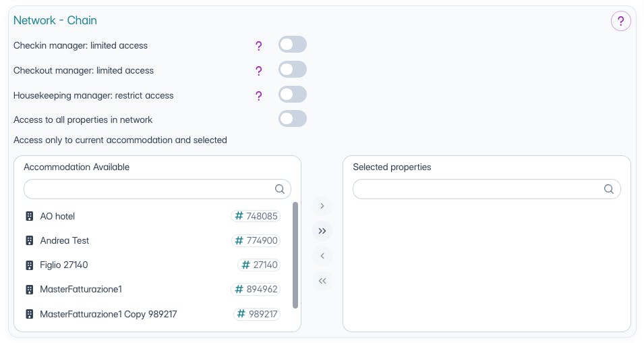Remove selected property with single left arrow
This screenshot has height=343, width=644.
(x=322, y=256)
